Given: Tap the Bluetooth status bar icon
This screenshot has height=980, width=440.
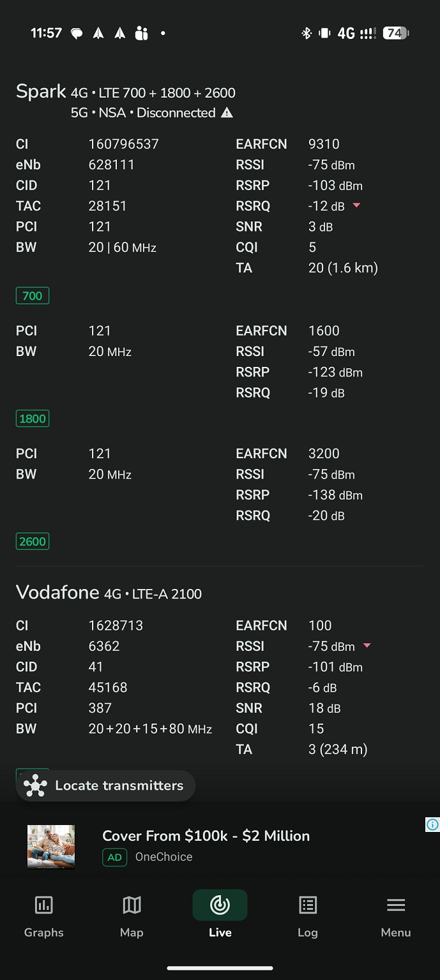Looking at the screenshot, I should (x=307, y=33).
